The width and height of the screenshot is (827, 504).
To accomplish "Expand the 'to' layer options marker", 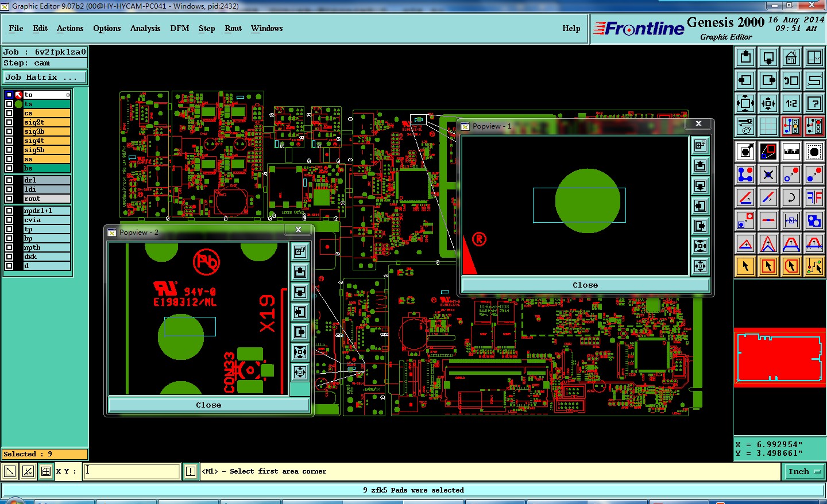I will (68, 95).
